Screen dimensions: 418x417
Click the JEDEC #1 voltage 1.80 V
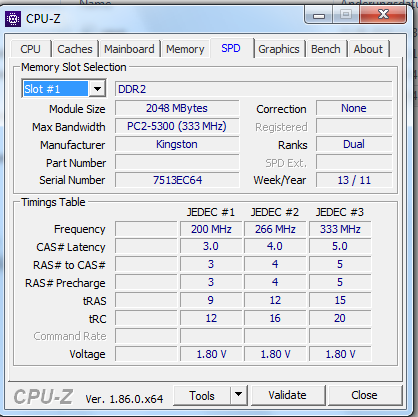pos(211,354)
